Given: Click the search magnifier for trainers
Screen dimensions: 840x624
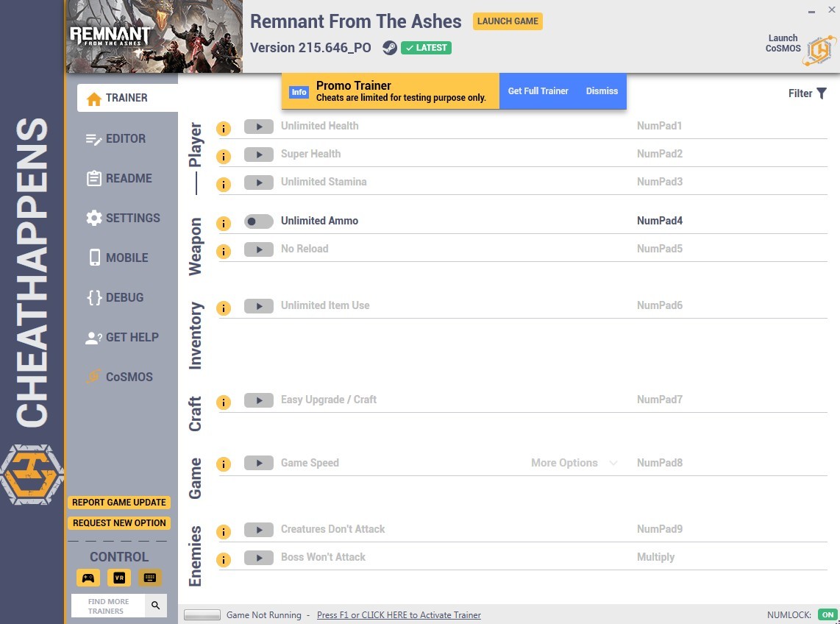Looking at the screenshot, I should tap(155, 606).
